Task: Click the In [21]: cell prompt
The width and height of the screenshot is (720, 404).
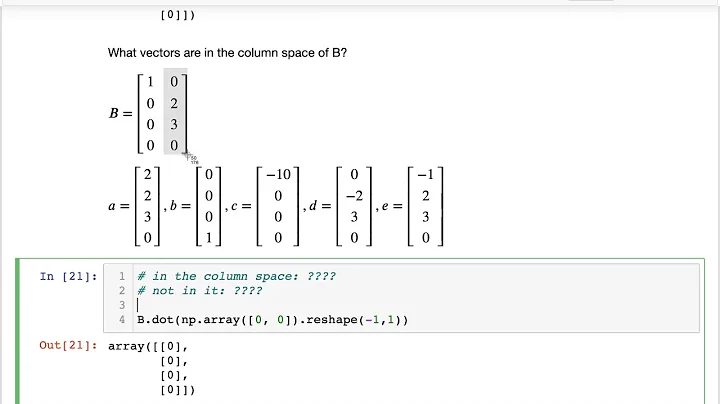Action: [x=68, y=276]
